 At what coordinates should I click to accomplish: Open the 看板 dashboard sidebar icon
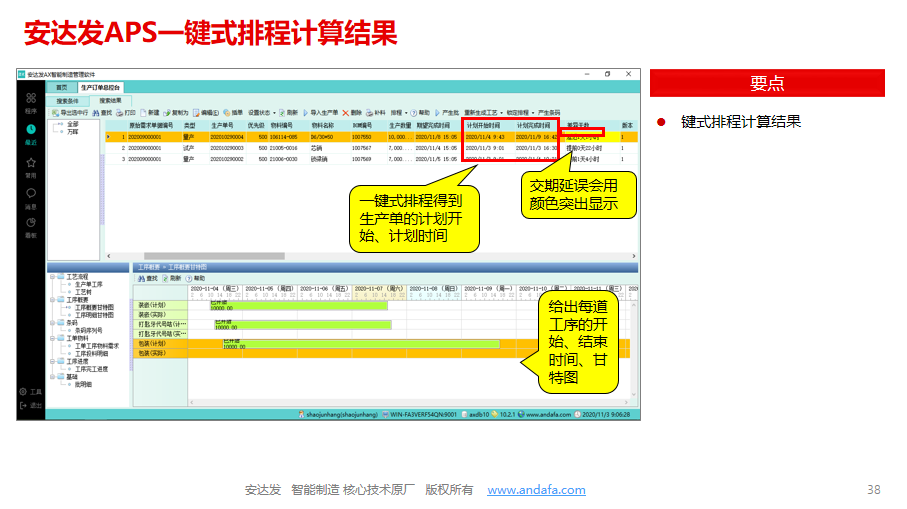click(x=31, y=223)
